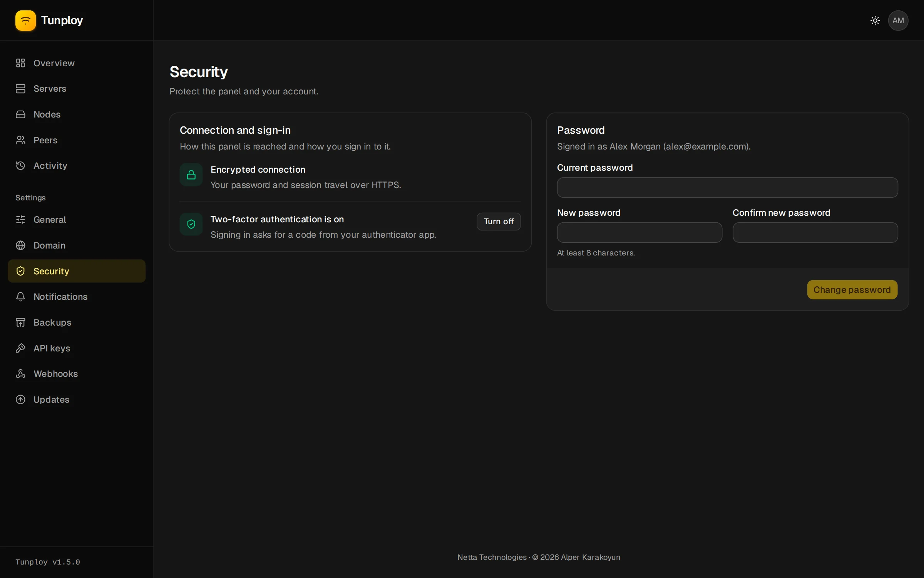Focus the Current password field
The height and width of the screenshot is (578, 924).
727,188
